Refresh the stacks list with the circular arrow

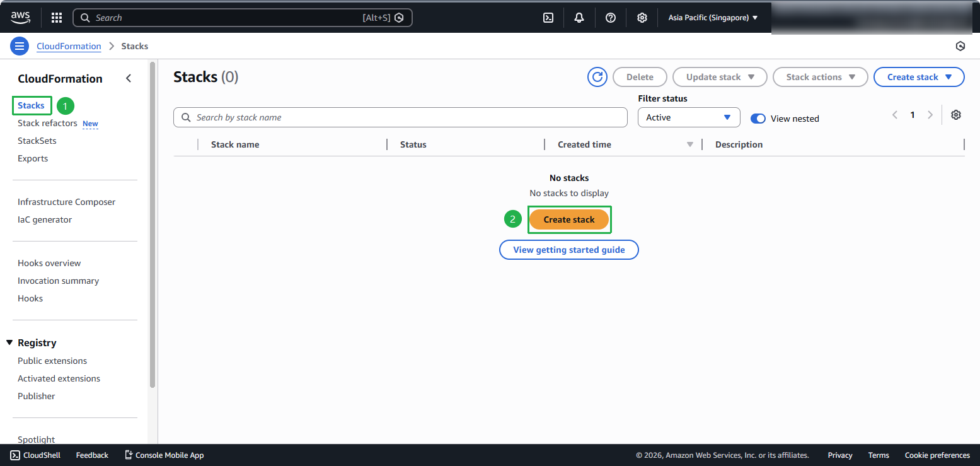click(597, 76)
